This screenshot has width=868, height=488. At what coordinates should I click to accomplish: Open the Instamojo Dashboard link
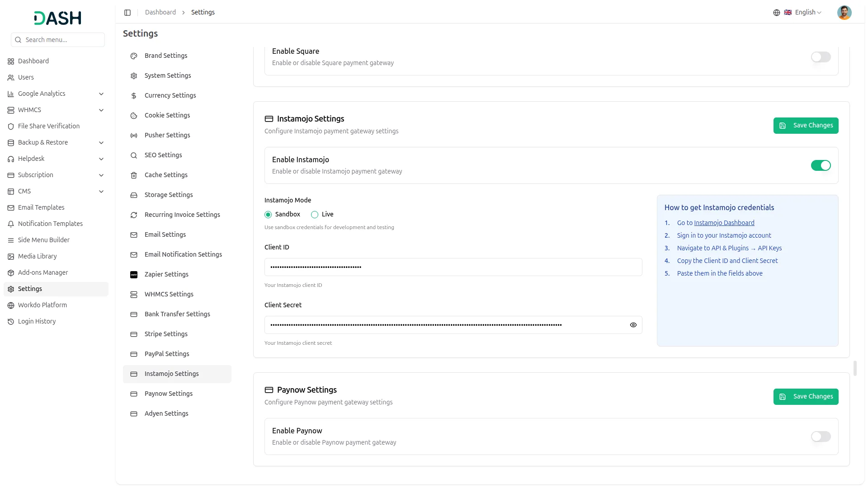point(724,223)
